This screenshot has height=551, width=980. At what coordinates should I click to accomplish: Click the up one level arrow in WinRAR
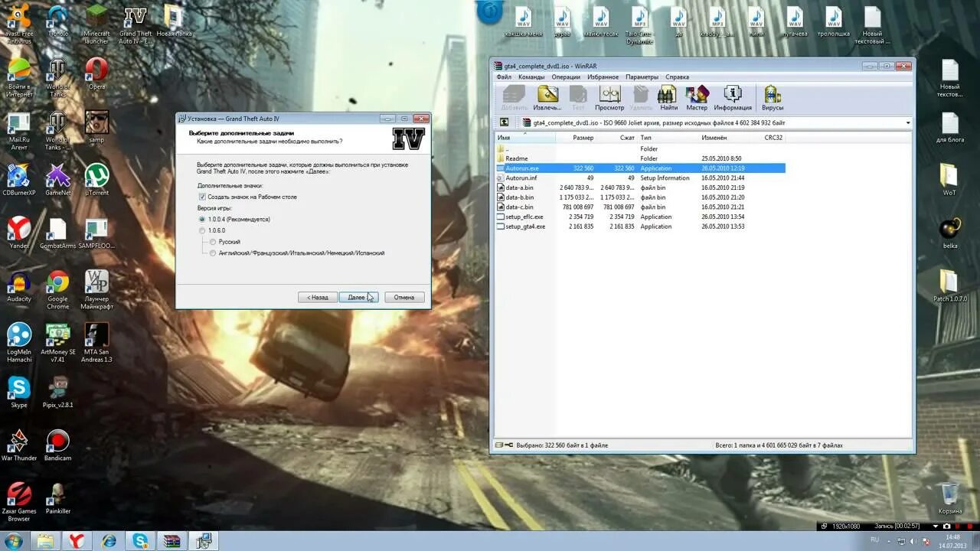[505, 122]
